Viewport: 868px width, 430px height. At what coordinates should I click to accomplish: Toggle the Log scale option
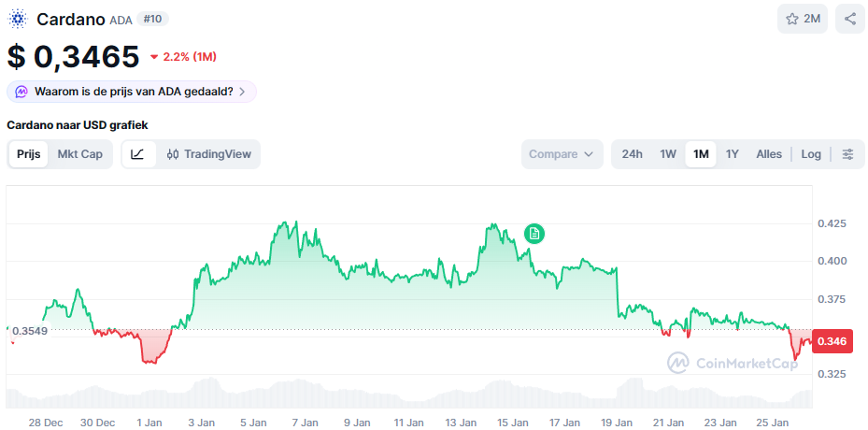click(811, 154)
